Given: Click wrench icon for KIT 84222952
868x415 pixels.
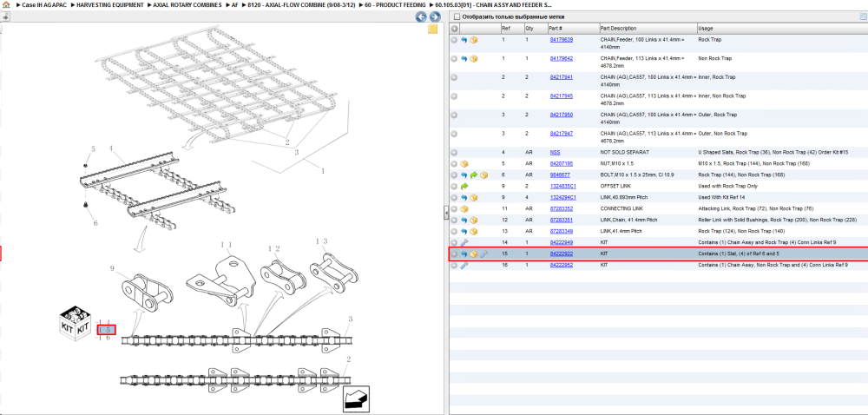Looking at the screenshot, I should (464, 265).
